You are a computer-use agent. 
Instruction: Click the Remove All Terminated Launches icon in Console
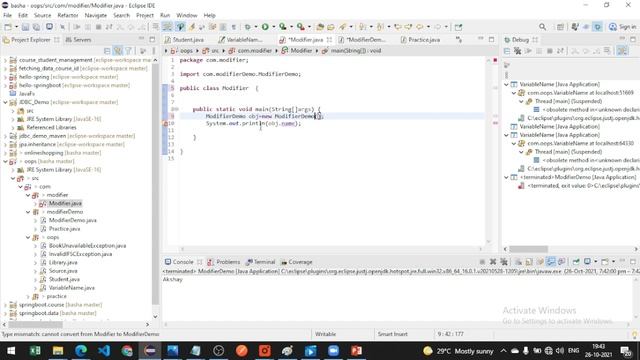click(504, 262)
